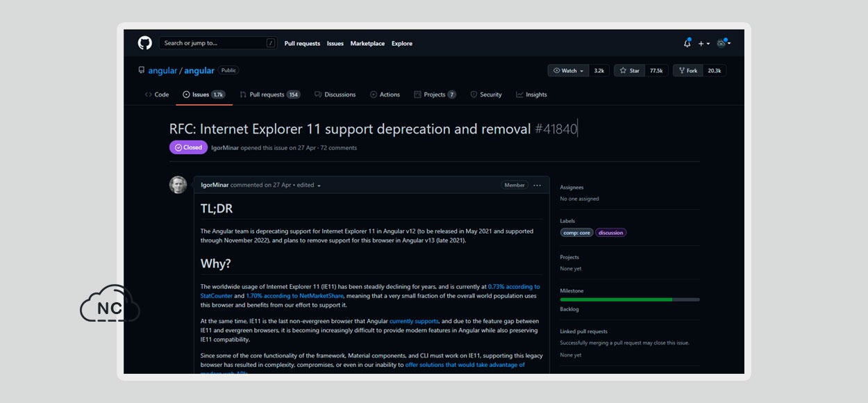
Task: Open the user avatar menu in header
Action: coord(724,43)
